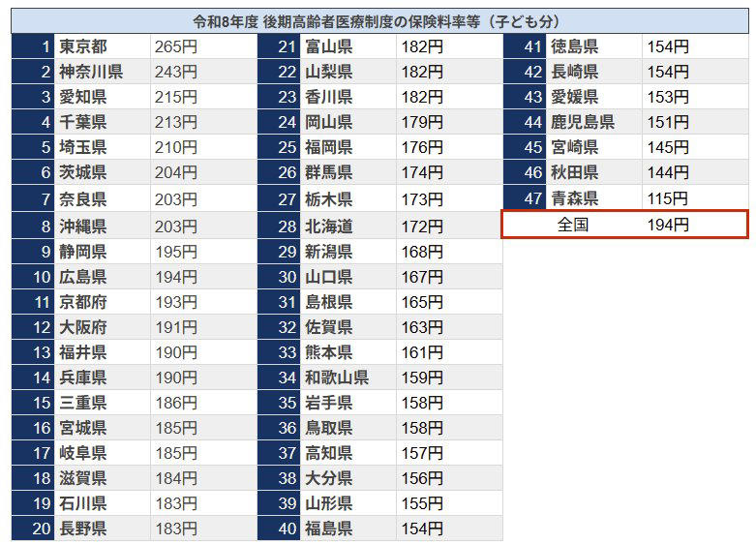Select the 東京都 prefecture cell
Image resolution: width=756 pixels, height=544 pixels.
[x=103, y=46]
